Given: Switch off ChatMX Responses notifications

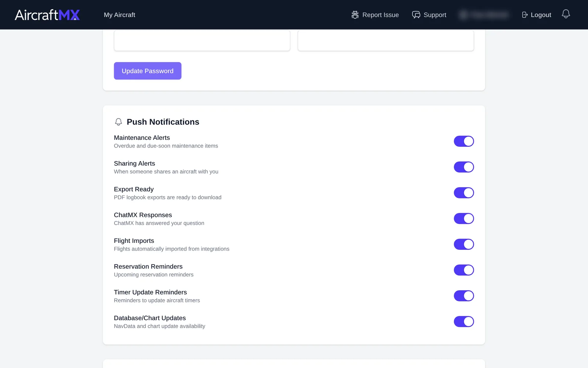Looking at the screenshot, I should click(x=464, y=219).
